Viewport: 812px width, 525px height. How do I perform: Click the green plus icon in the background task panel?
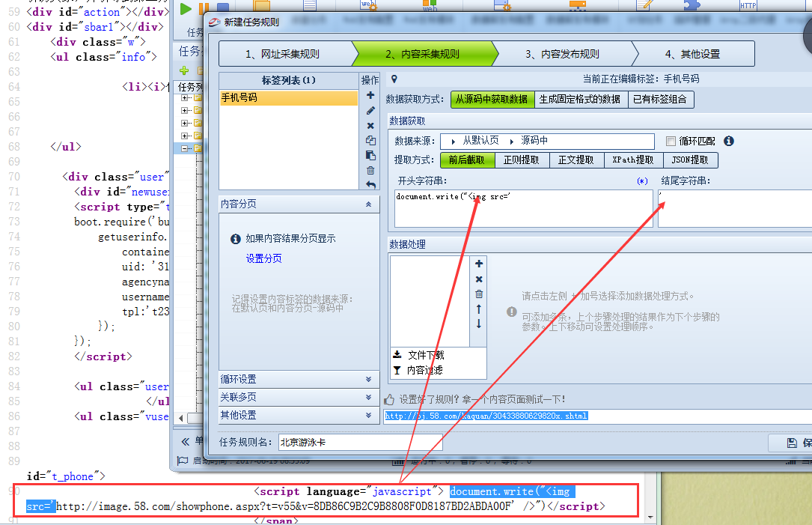coord(184,70)
